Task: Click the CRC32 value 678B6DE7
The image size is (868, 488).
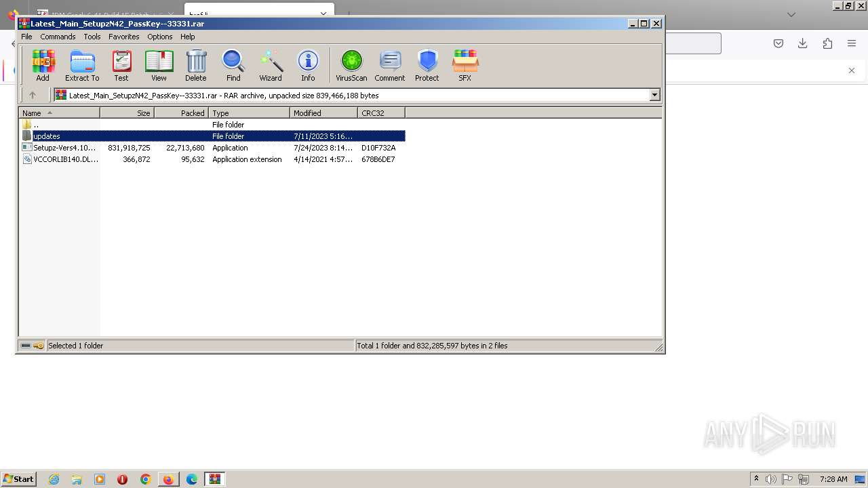Action: (378, 159)
